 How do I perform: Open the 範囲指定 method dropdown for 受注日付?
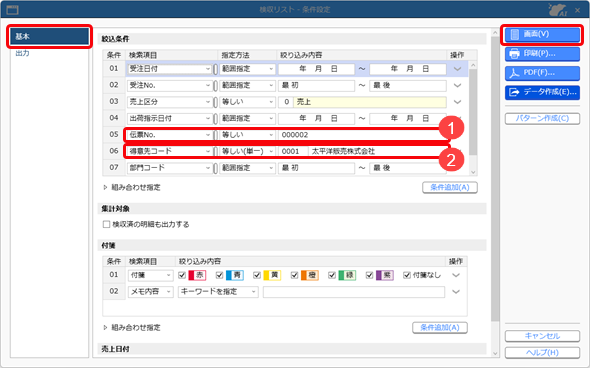[x=247, y=69]
